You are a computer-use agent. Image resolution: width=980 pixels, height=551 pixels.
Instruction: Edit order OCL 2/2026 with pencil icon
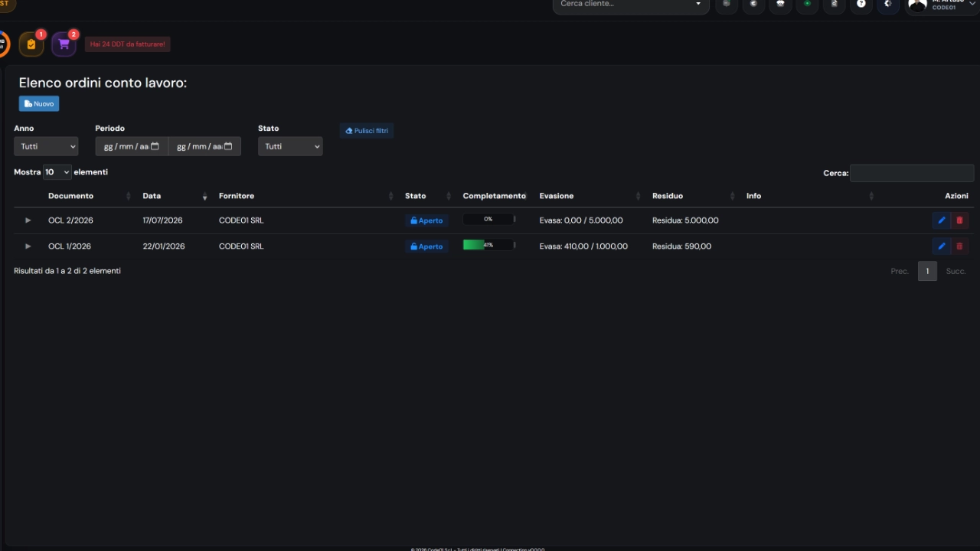tap(942, 220)
